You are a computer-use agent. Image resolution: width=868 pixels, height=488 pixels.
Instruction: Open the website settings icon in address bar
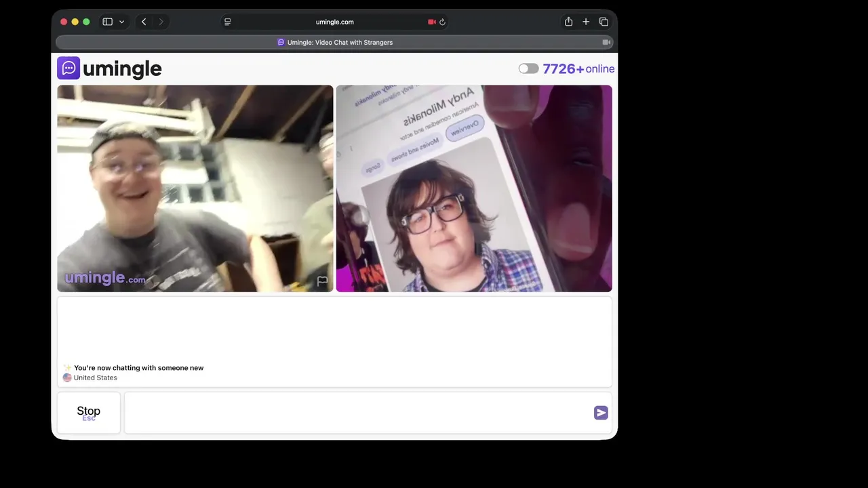click(x=228, y=22)
